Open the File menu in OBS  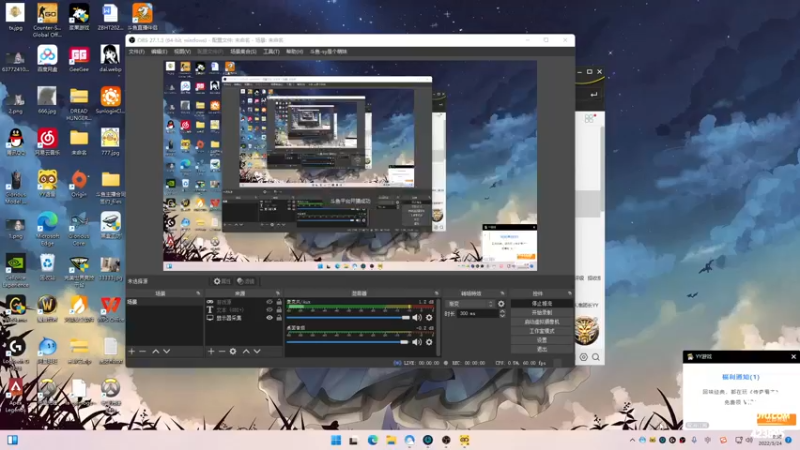click(x=137, y=52)
